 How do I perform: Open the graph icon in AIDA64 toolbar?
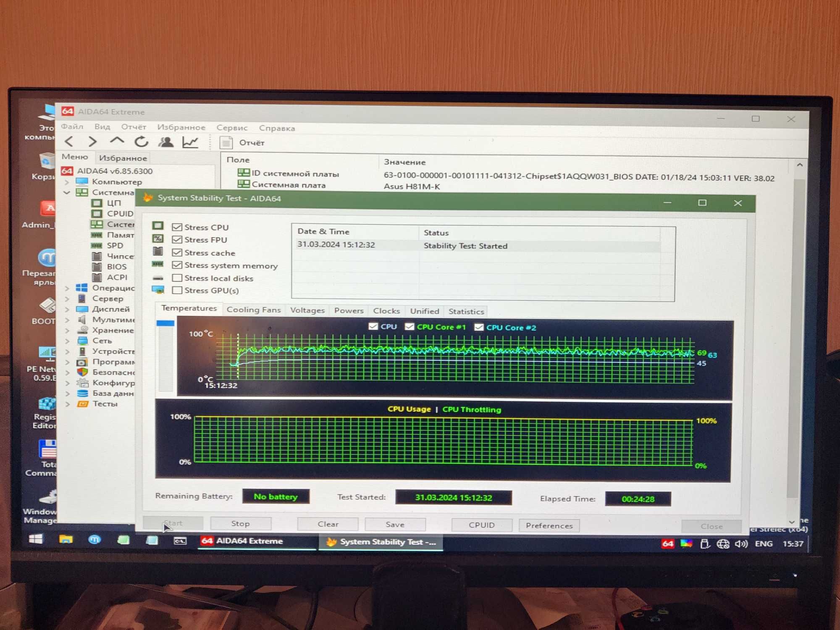(x=190, y=142)
